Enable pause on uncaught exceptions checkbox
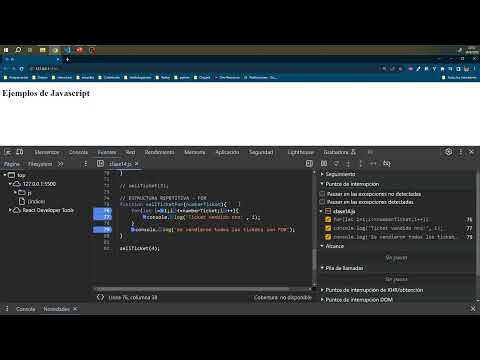This screenshot has height=360, width=480. coord(322,194)
